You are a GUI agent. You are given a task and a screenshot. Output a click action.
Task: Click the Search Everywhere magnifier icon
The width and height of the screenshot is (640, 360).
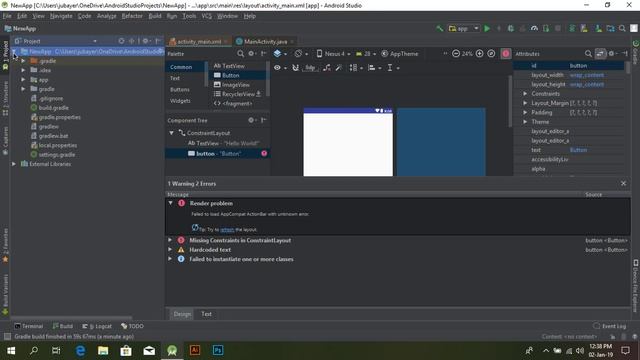click(x=622, y=29)
